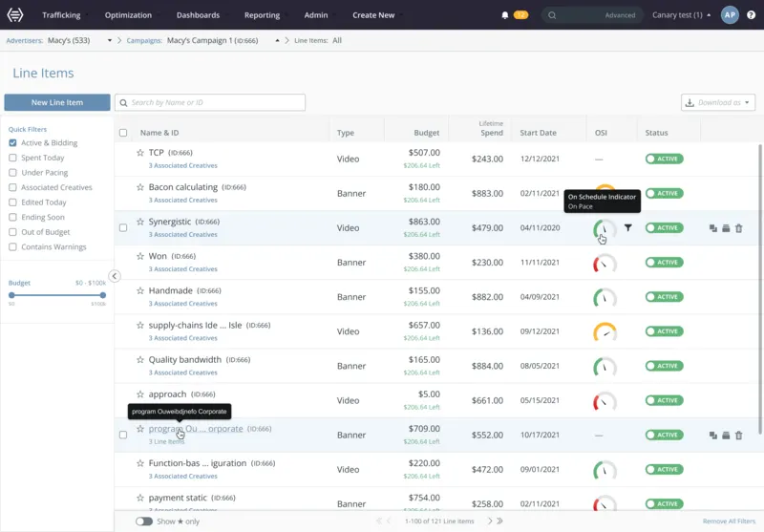The width and height of the screenshot is (764, 532).
Task: Open the Reporting menu
Action: click(x=262, y=15)
